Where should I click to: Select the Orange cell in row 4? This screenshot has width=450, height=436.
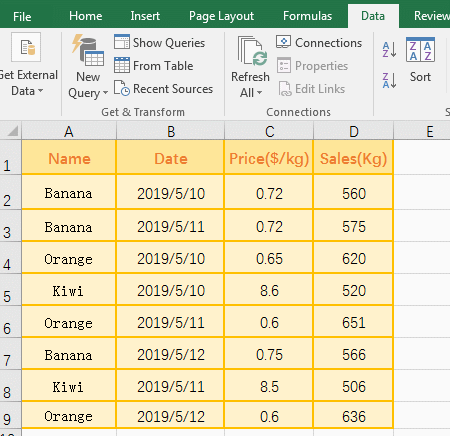69,258
